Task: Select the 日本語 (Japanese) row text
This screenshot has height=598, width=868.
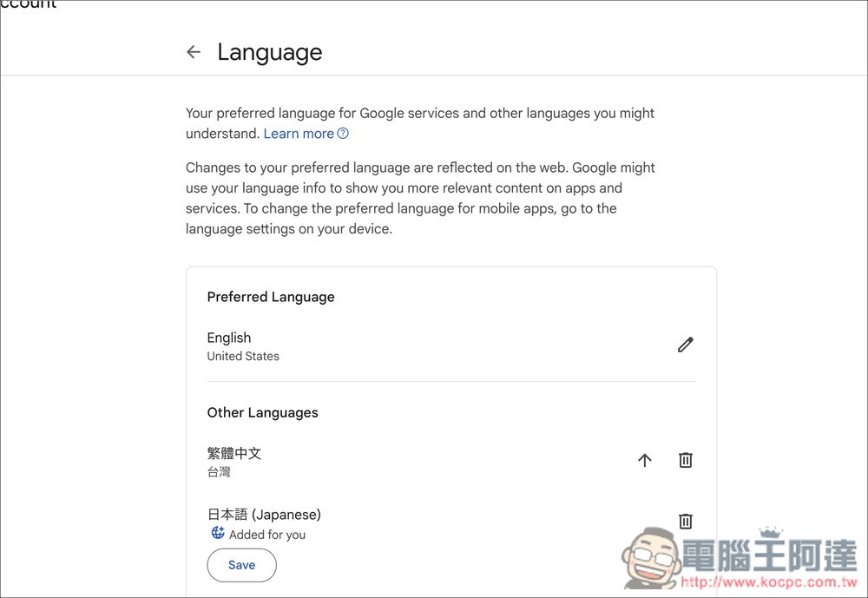Action: click(x=264, y=515)
